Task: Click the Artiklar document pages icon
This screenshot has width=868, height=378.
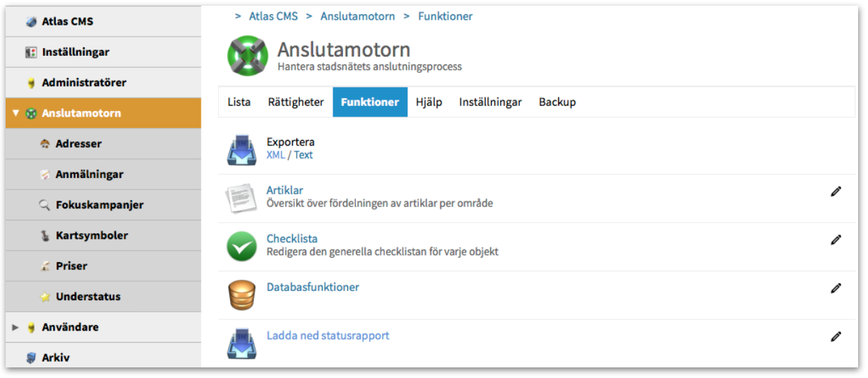Action: 241,199
